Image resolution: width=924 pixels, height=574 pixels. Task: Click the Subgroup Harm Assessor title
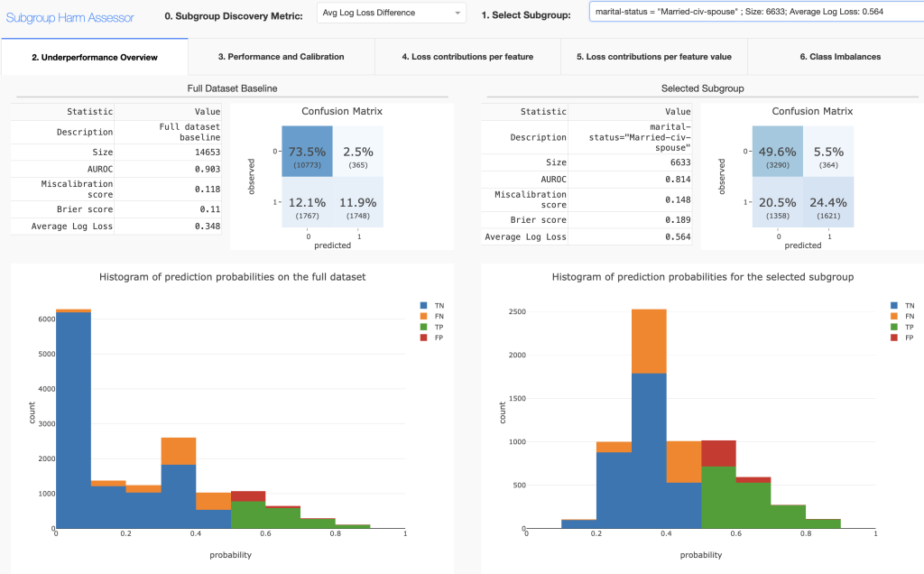coord(70,18)
